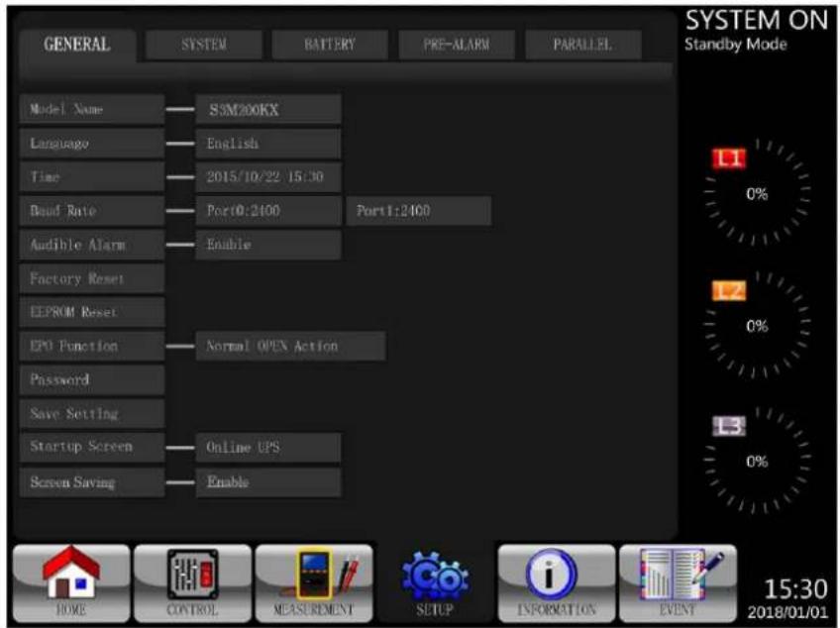This screenshot has height=628, width=840.
Task: Choose Factory Reset
Action: coord(91,278)
